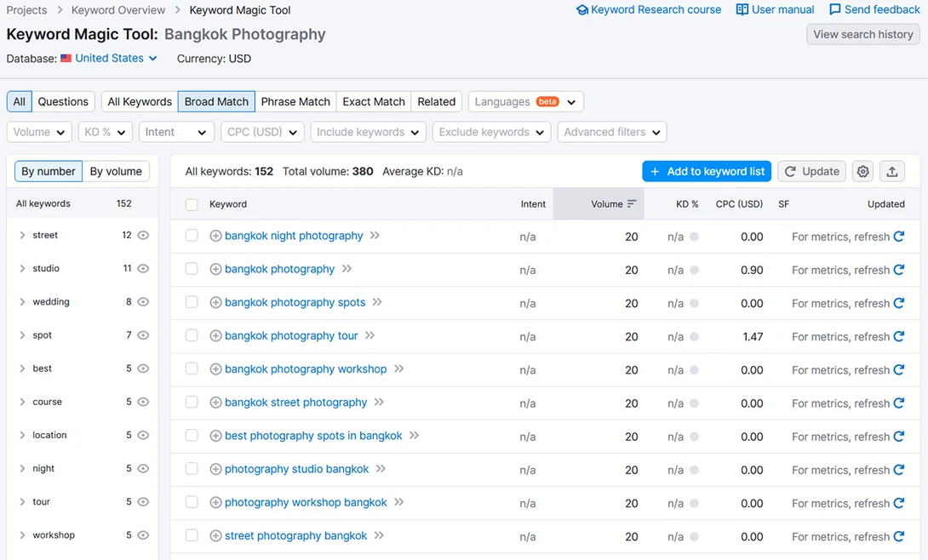928x560 pixels.
Task: Add photography workshop bangkok via plus icon
Action: [216, 503]
